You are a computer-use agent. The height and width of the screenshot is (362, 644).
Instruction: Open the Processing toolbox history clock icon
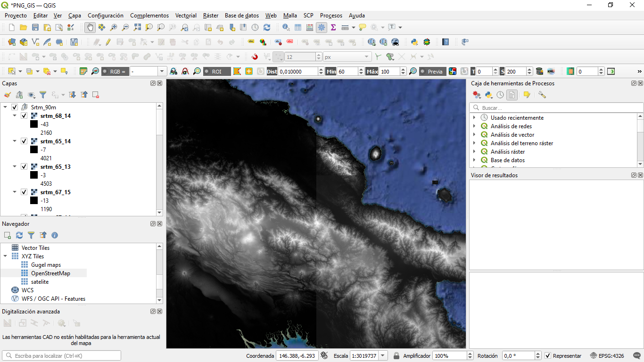coord(500,95)
